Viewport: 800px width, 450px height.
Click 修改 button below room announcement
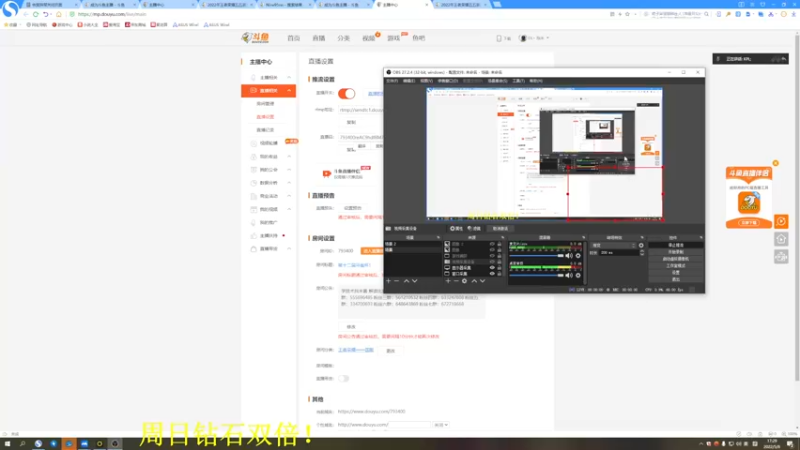(x=351, y=327)
